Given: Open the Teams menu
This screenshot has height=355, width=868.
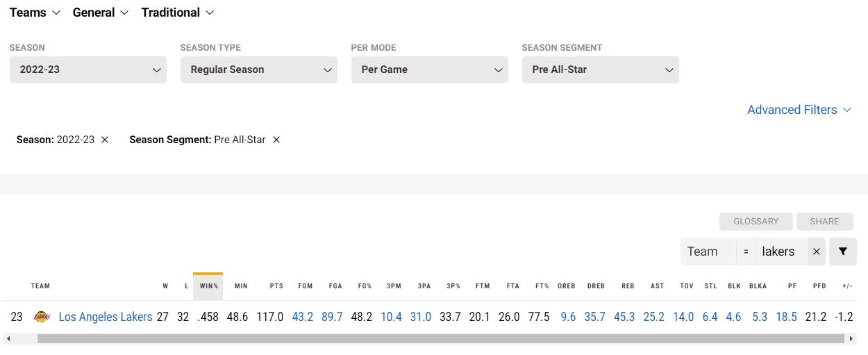Looking at the screenshot, I should point(35,13).
